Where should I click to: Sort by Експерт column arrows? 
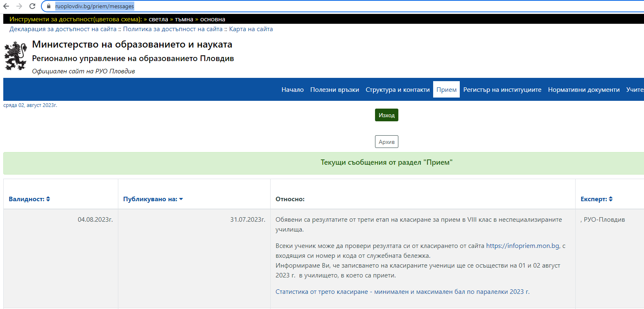pyautogui.click(x=610, y=199)
